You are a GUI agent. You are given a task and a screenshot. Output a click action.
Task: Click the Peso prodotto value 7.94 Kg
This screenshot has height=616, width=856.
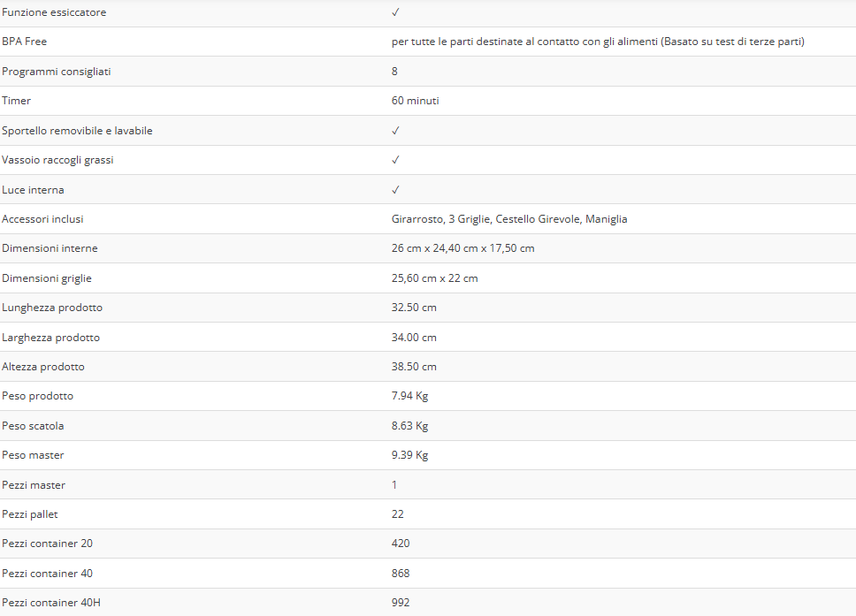point(409,396)
